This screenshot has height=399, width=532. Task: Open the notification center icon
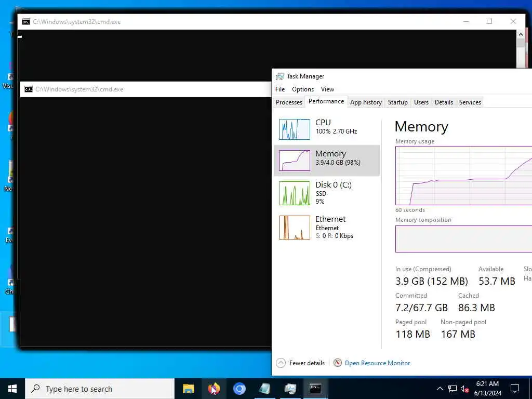point(515,389)
